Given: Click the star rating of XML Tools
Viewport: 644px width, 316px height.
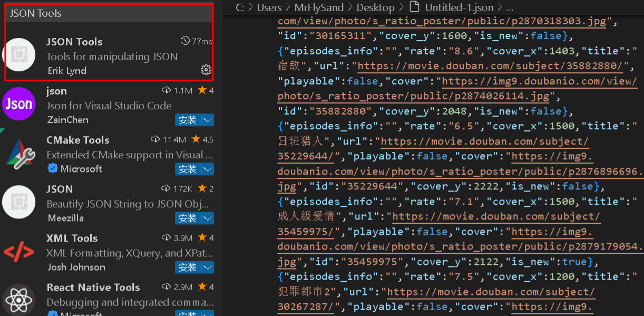Looking at the screenshot, I should [x=205, y=237].
